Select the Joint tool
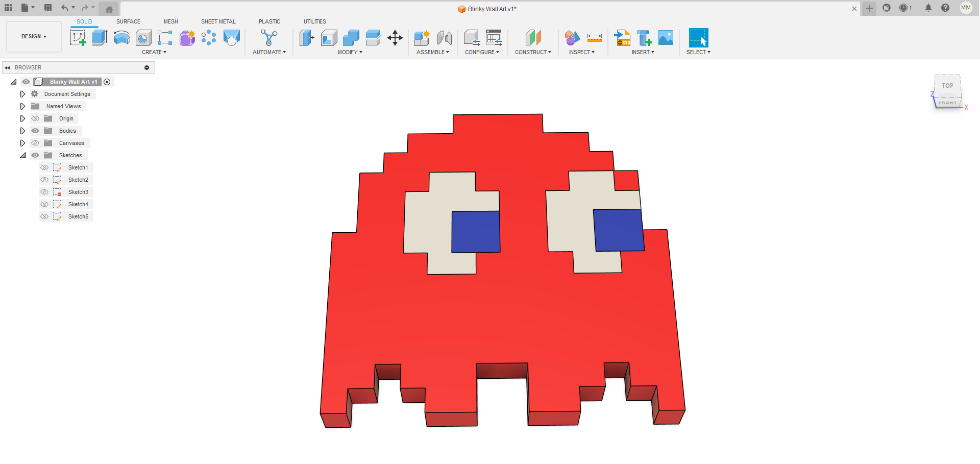 pos(444,38)
